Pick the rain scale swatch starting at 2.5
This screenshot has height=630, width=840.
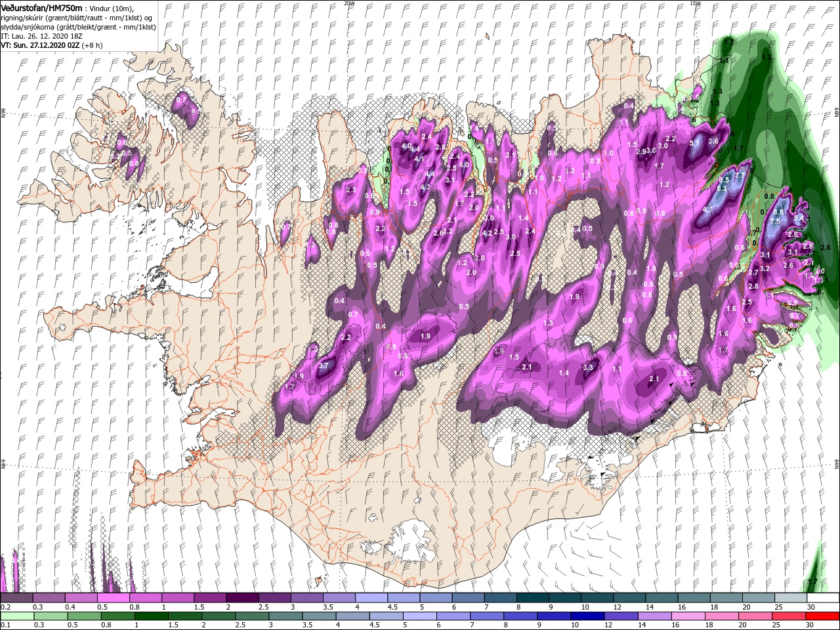pyautogui.click(x=252, y=616)
